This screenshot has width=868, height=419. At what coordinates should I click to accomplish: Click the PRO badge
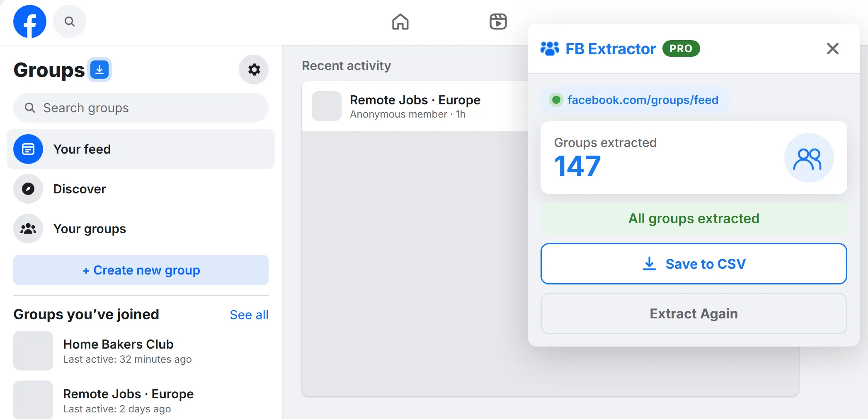(681, 49)
